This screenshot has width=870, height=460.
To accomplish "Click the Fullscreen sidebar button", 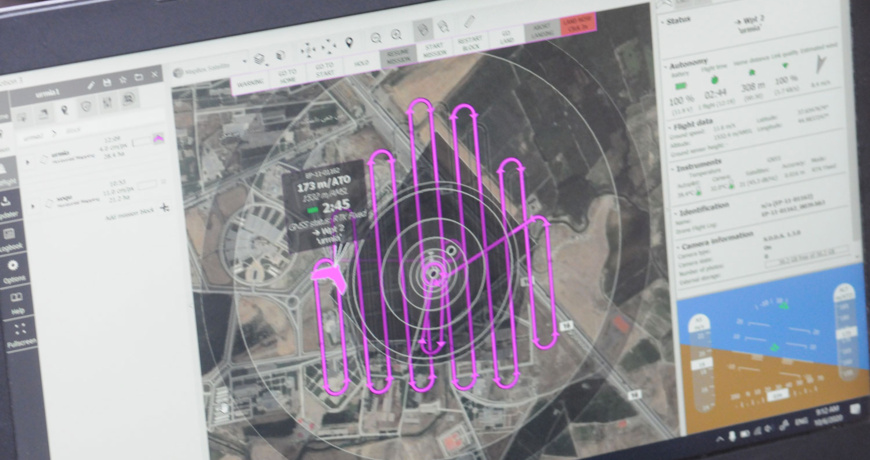I will pos(21,335).
